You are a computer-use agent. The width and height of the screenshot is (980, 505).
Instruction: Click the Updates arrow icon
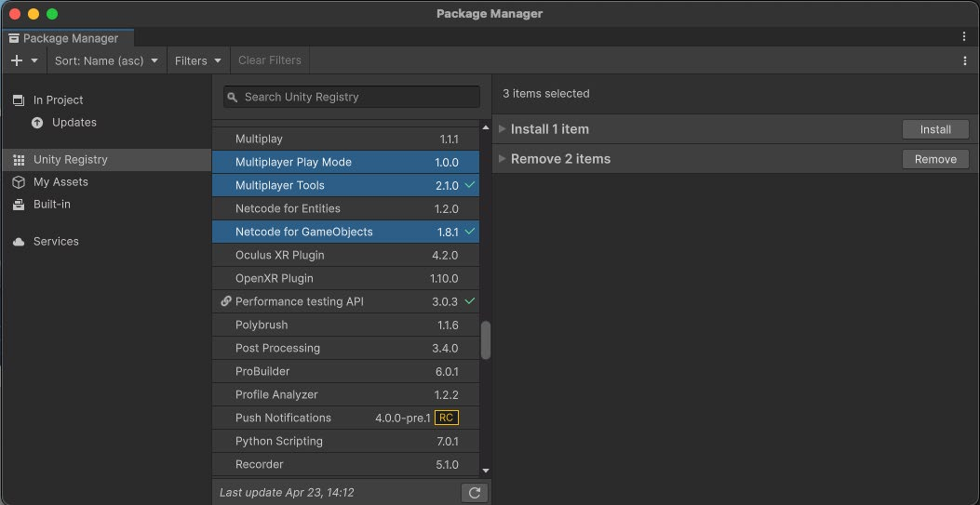pos(37,123)
